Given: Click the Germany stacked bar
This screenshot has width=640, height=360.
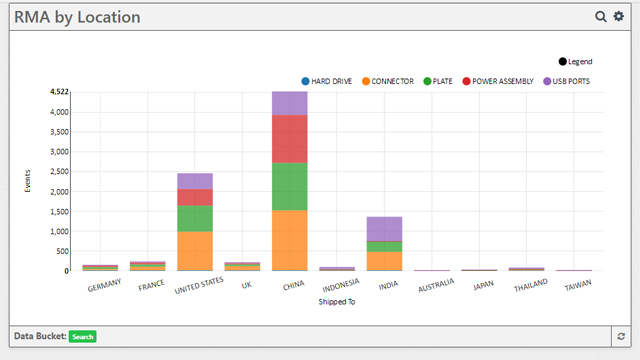Looking at the screenshot, I should coord(100,268).
